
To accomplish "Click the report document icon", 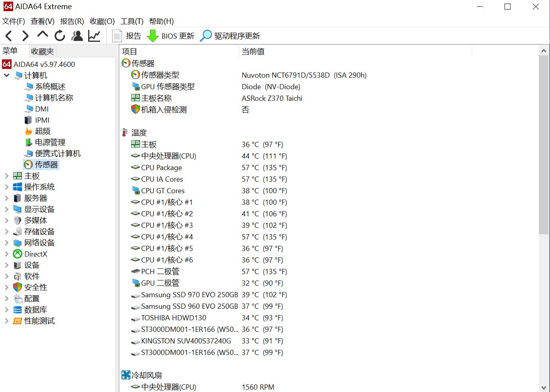I will [x=117, y=36].
